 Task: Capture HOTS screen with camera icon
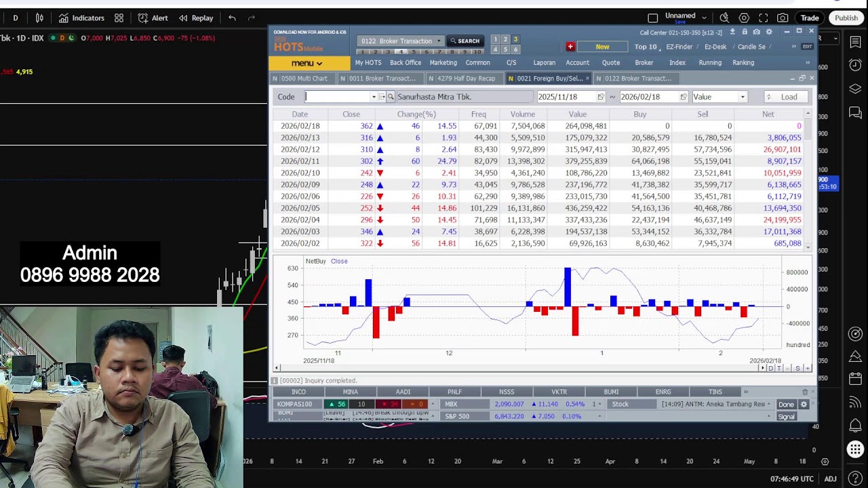click(757, 32)
